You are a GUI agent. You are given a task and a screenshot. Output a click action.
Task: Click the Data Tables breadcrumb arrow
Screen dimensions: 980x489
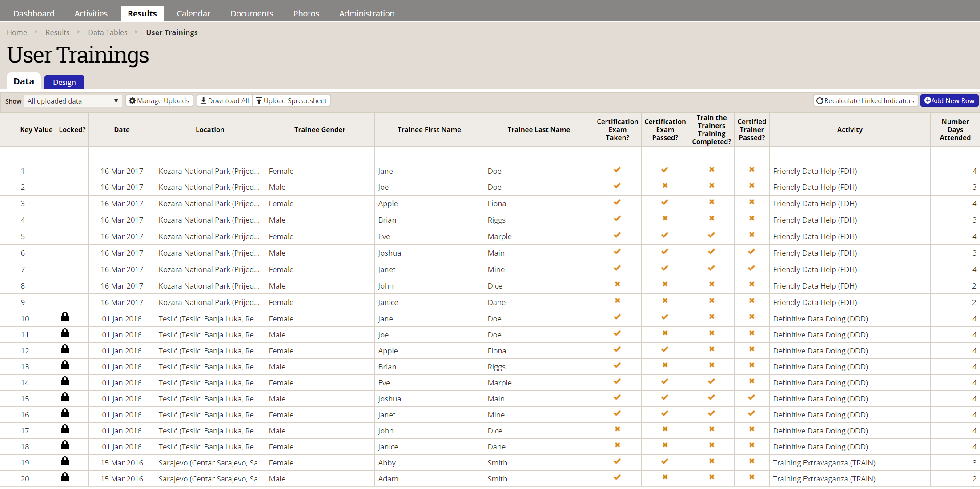137,32
